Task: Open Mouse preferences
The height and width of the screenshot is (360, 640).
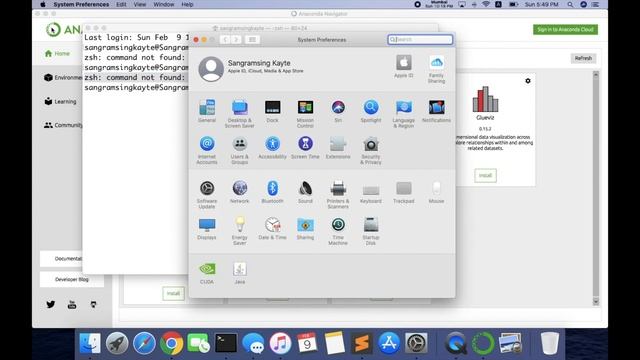Action: pos(436,192)
